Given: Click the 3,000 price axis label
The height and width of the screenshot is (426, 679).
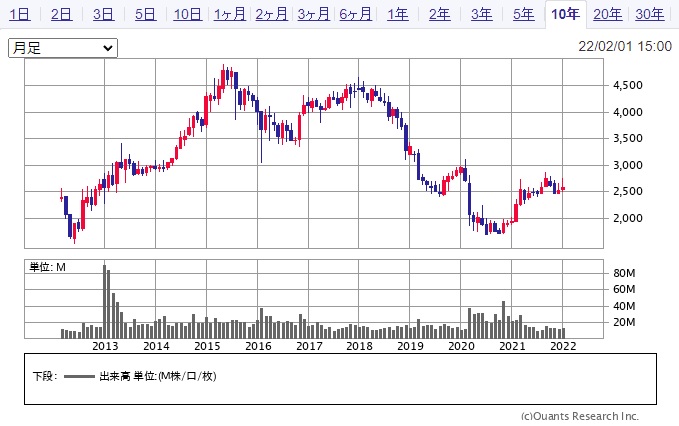Looking at the screenshot, I should [627, 165].
